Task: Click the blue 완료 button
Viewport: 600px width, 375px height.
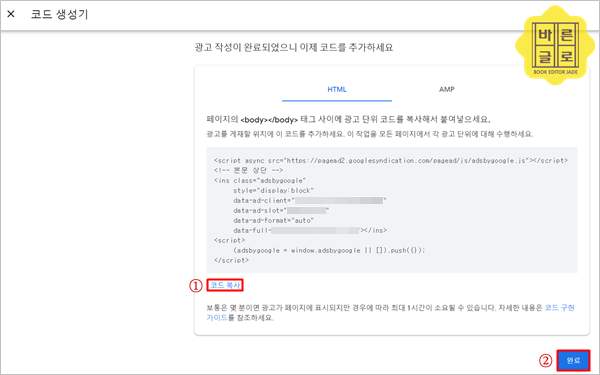Action: click(573, 360)
